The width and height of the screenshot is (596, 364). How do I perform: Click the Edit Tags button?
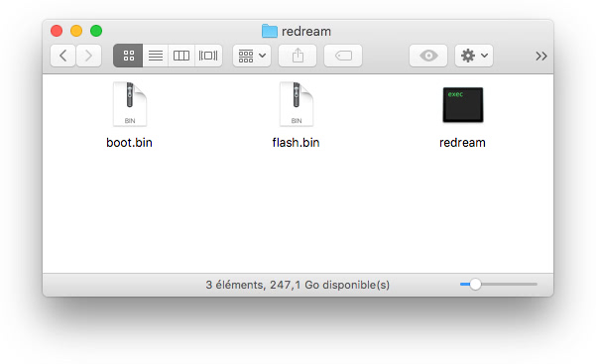click(343, 56)
